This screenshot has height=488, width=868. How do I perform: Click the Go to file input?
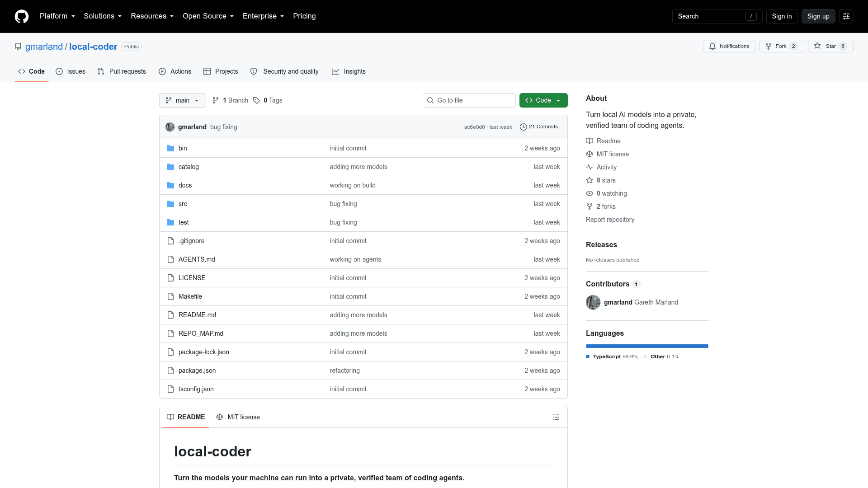469,100
